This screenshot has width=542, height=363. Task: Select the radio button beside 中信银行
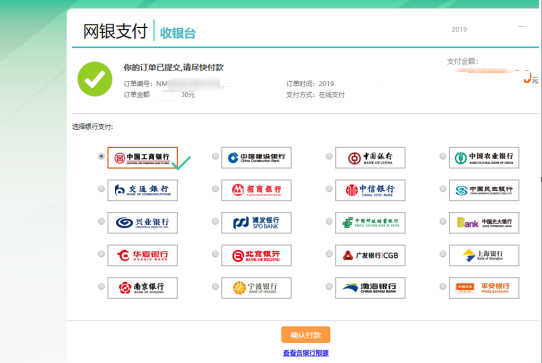click(329, 189)
